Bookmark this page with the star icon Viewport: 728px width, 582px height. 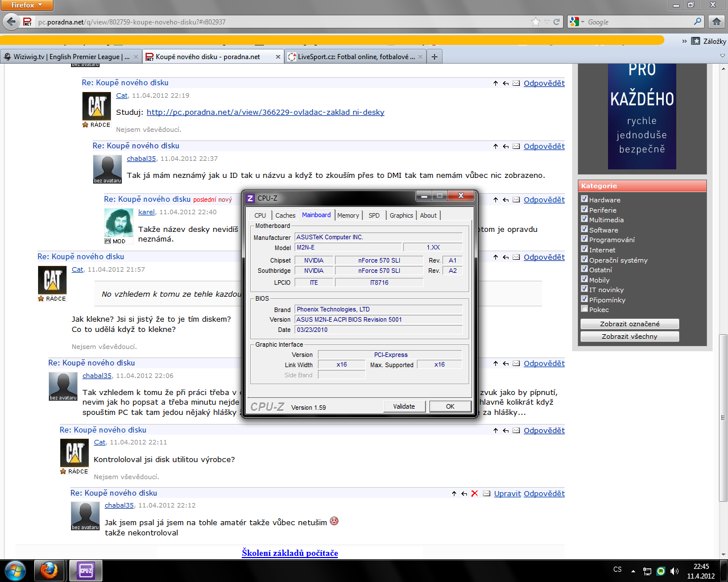(536, 22)
